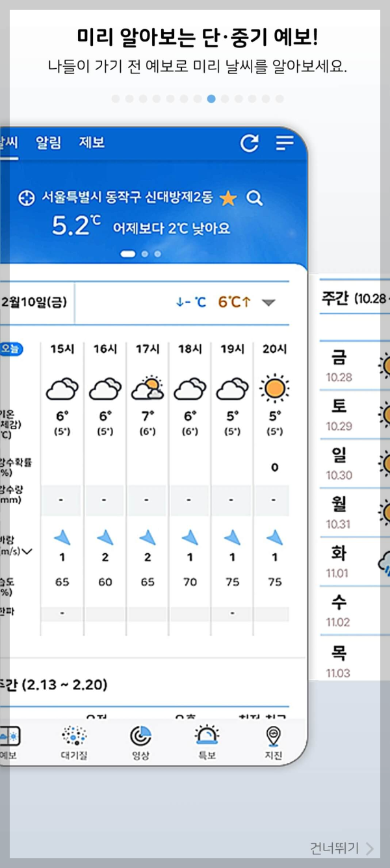
Task: Select first location pager dot under temperature
Action: click(x=129, y=254)
